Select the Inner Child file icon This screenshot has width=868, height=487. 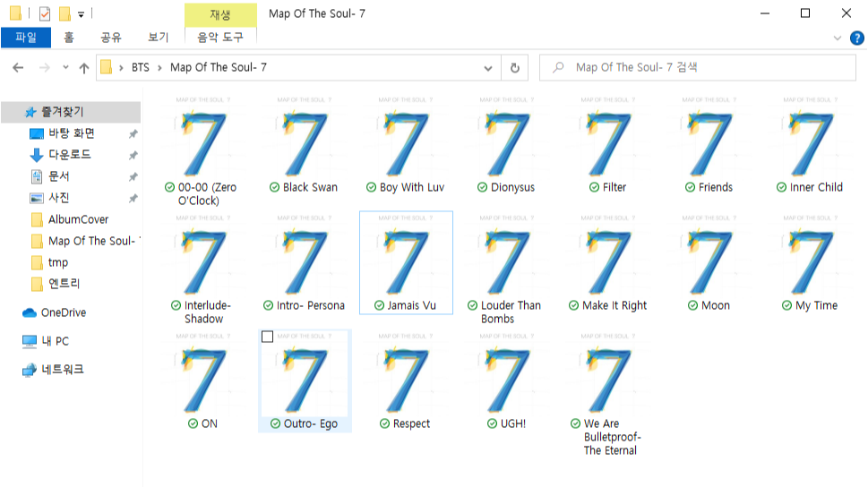(x=811, y=139)
